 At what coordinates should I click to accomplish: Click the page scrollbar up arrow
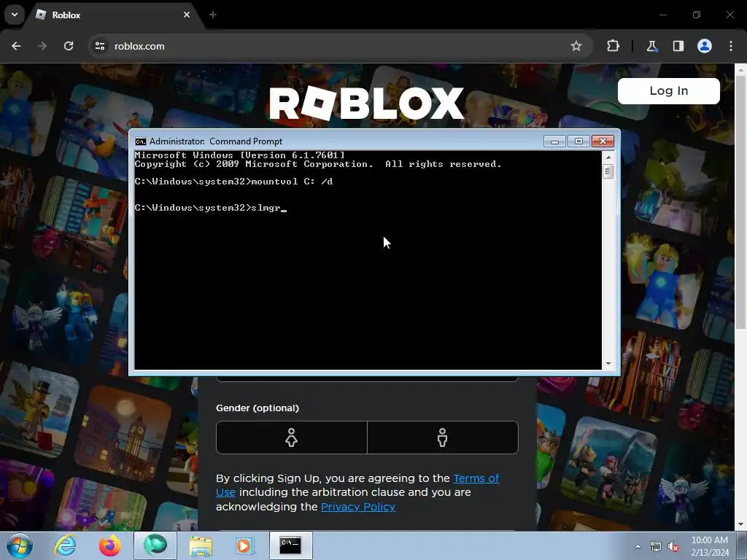(x=740, y=70)
